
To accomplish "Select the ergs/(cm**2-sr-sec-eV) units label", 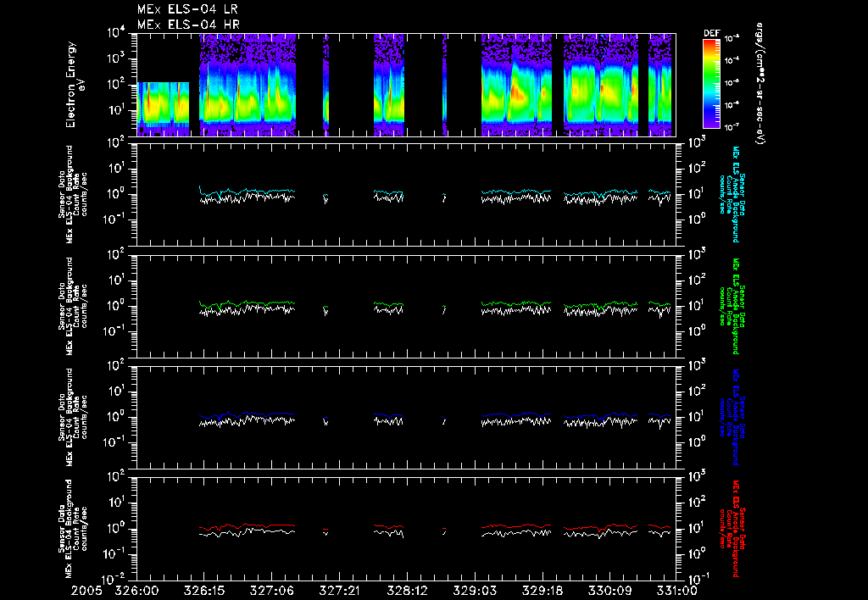I will pyautogui.click(x=759, y=84).
